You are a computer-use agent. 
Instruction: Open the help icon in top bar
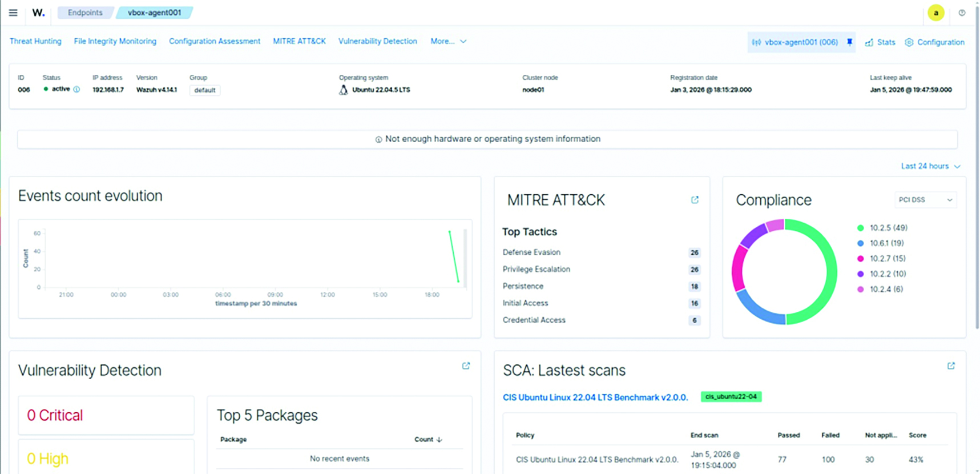point(962,13)
